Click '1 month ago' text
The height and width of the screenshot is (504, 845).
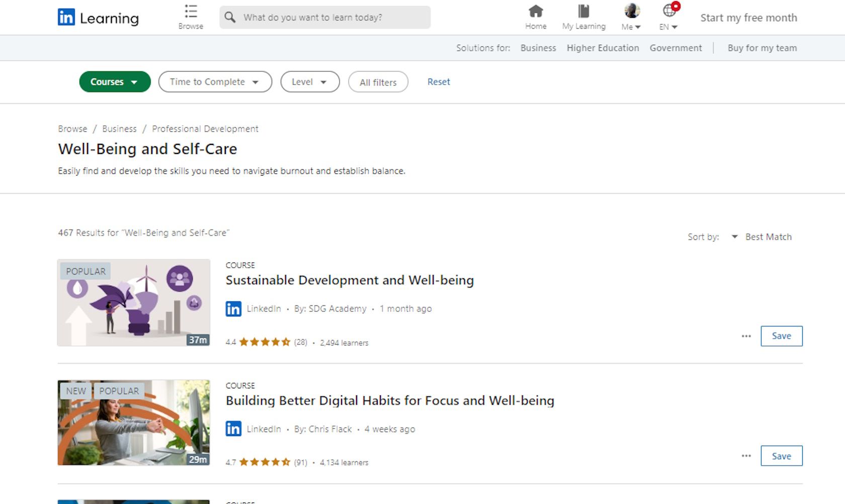point(405,309)
